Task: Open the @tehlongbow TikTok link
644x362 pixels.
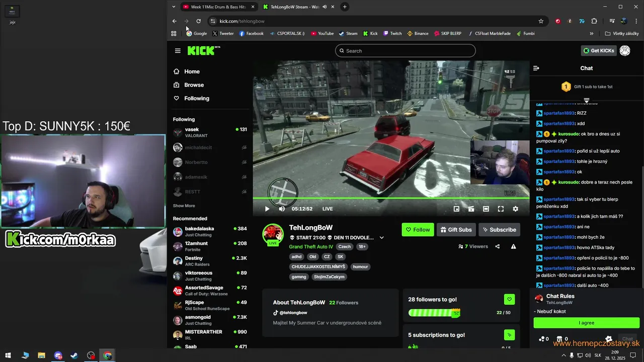Action: (290, 313)
